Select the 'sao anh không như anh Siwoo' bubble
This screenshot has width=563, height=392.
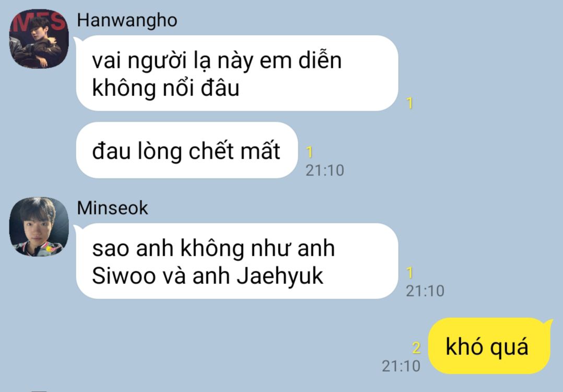tap(237, 261)
